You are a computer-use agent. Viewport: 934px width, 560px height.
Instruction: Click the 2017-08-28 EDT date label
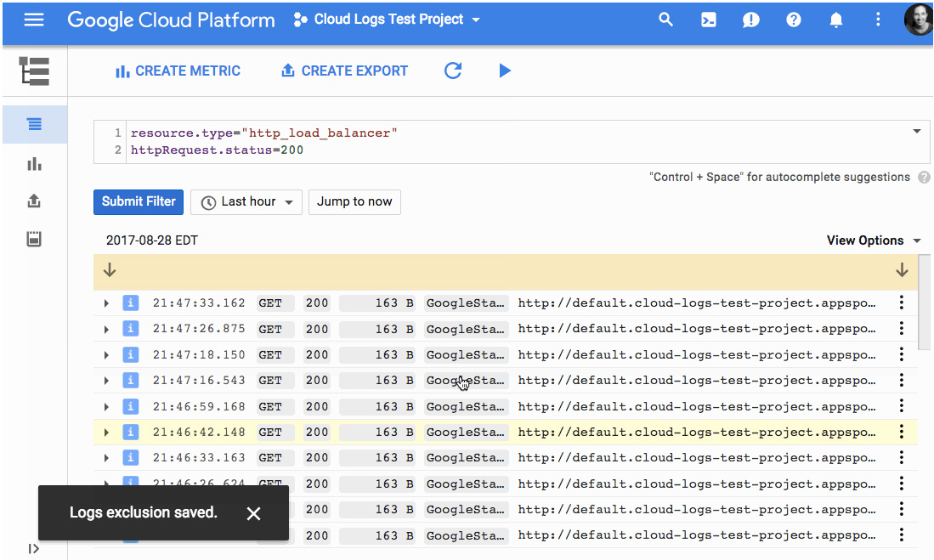click(152, 240)
